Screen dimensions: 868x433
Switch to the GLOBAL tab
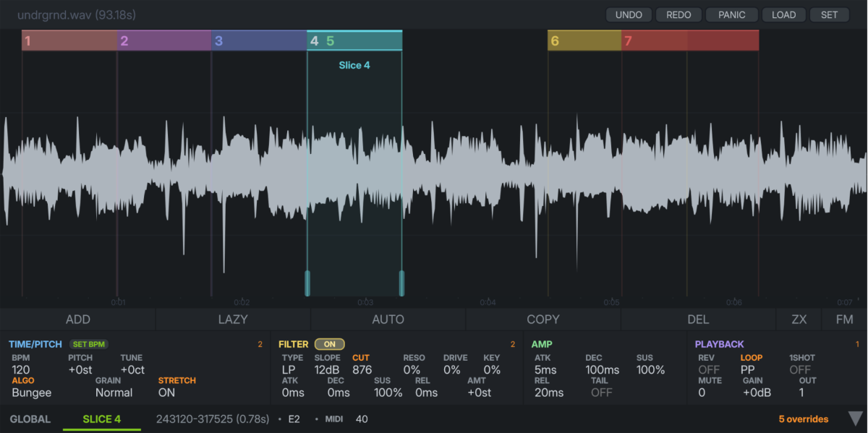(30, 419)
